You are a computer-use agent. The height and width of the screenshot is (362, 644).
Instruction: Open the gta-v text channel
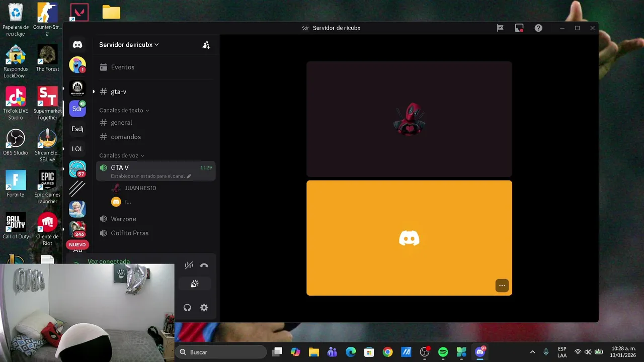[156, 92]
